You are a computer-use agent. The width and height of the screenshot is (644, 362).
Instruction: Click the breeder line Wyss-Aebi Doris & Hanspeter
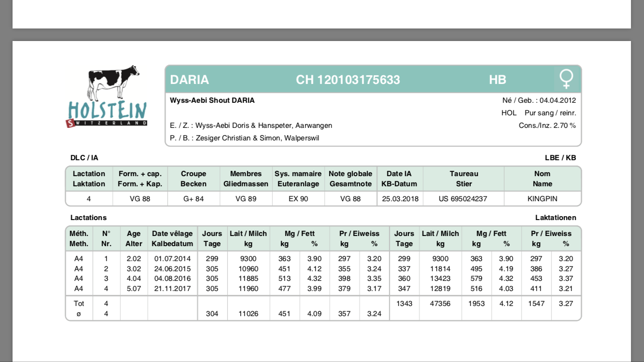click(251, 125)
